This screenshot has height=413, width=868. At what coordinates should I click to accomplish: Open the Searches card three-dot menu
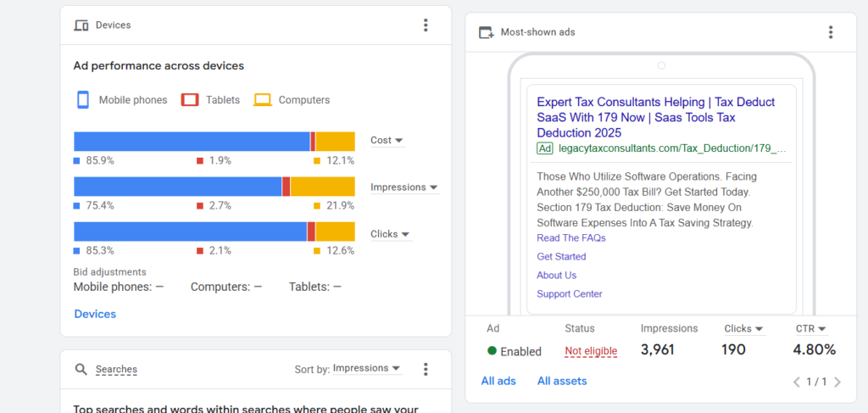coord(426,369)
